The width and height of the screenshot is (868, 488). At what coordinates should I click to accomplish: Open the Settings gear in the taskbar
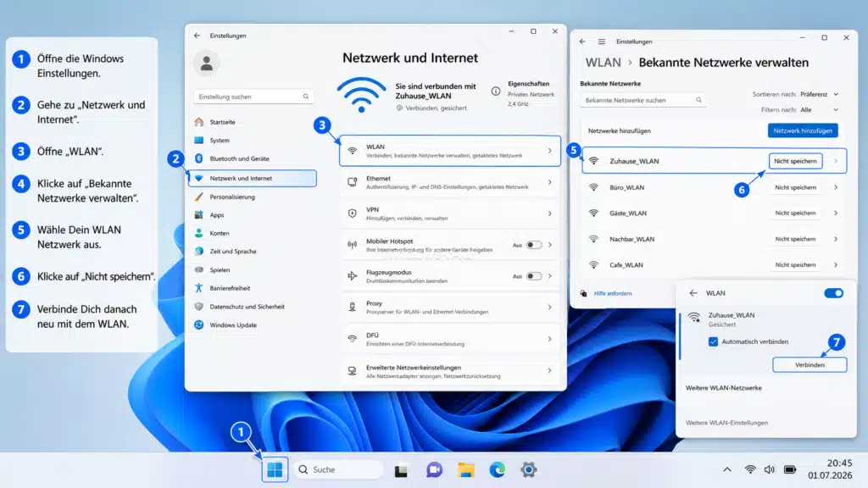pos(529,469)
